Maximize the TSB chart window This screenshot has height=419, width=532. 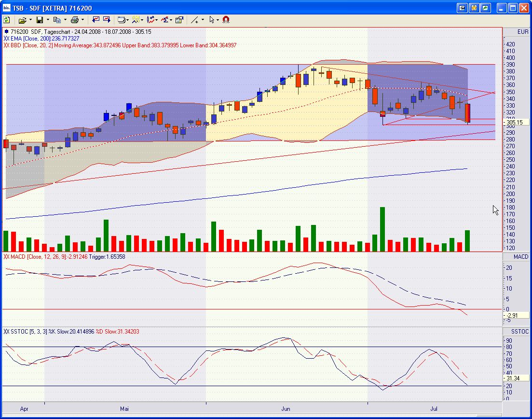click(513, 8)
